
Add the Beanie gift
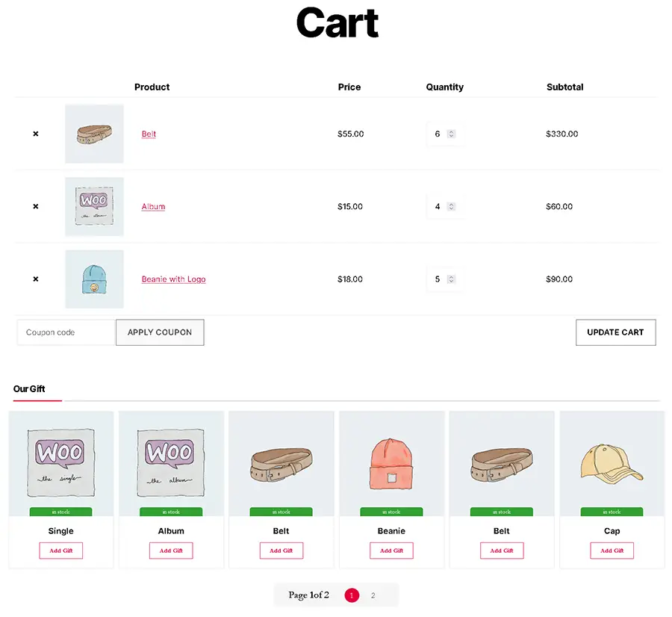coord(391,551)
